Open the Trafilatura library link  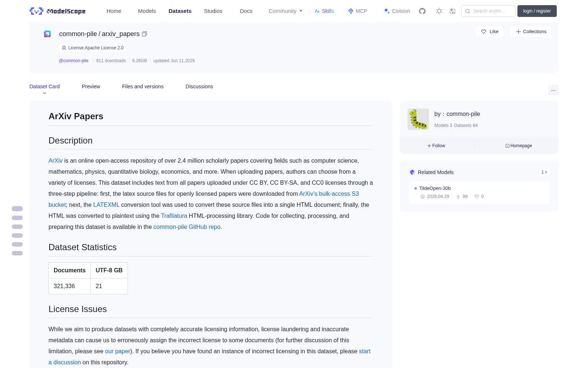click(x=174, y=216)
